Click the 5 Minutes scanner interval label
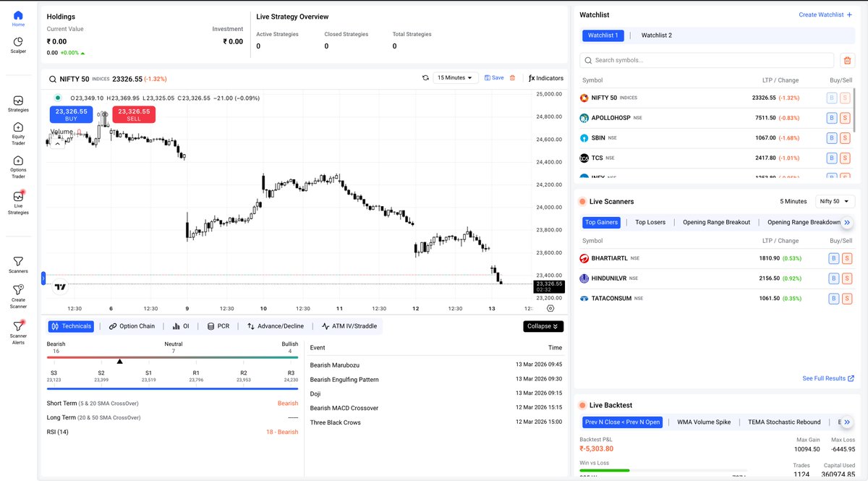The width and height of the screenshot is (868, 481). click(x=793, y=201)
